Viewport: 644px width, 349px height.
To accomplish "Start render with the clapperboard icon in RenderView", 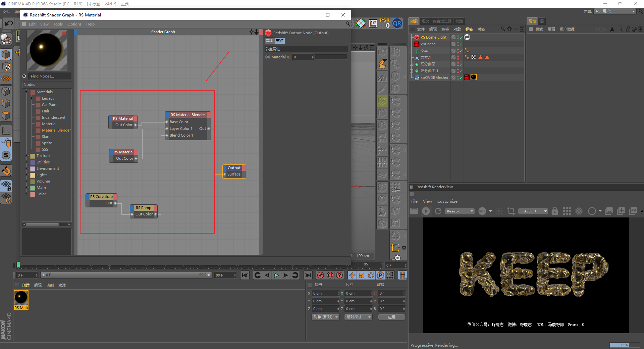I will coord(414,211).
